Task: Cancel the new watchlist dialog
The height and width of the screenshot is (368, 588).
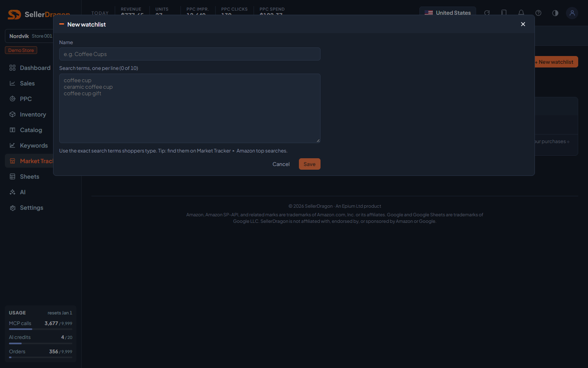Action: (281, 164)
